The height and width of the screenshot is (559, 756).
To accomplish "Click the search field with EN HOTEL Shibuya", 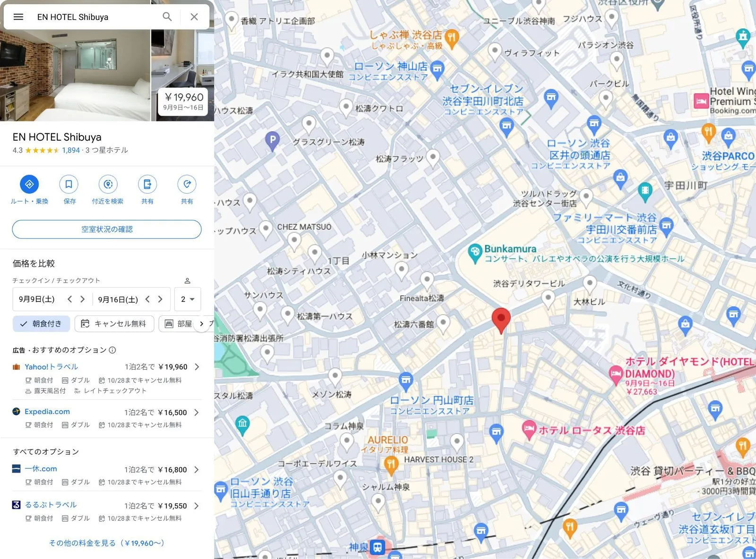I will click(94, 17).
